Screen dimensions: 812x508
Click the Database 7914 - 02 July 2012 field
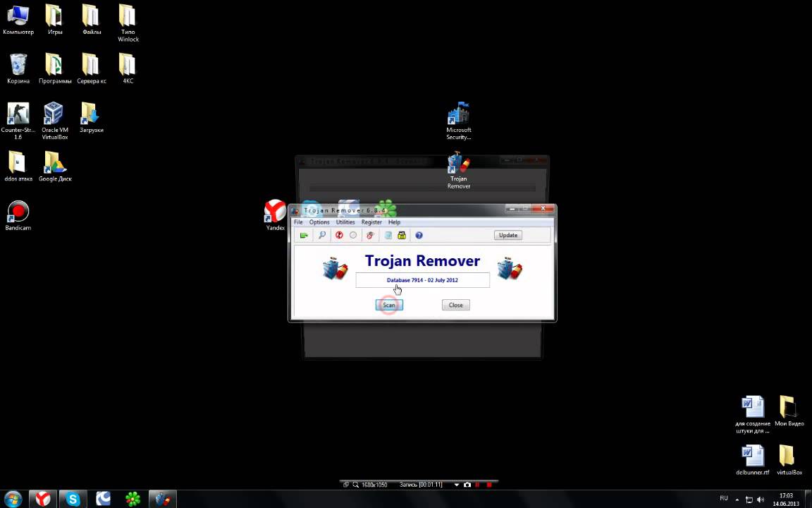(x=422, y=280)
